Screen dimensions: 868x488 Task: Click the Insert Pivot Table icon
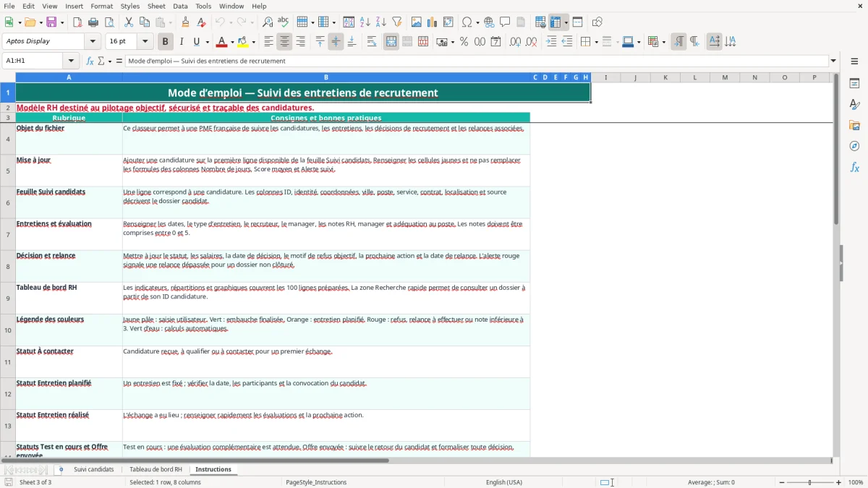[x=448, y=22]
